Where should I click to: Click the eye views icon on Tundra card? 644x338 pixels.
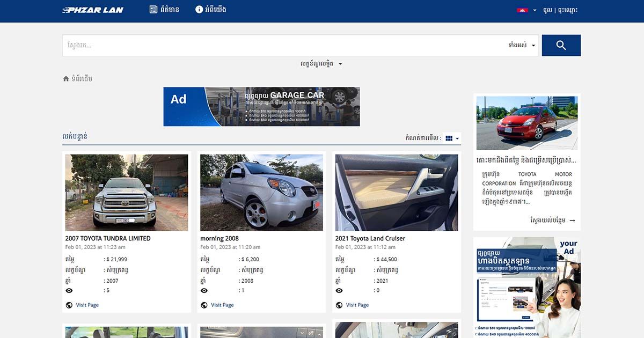tap(69, 290)
